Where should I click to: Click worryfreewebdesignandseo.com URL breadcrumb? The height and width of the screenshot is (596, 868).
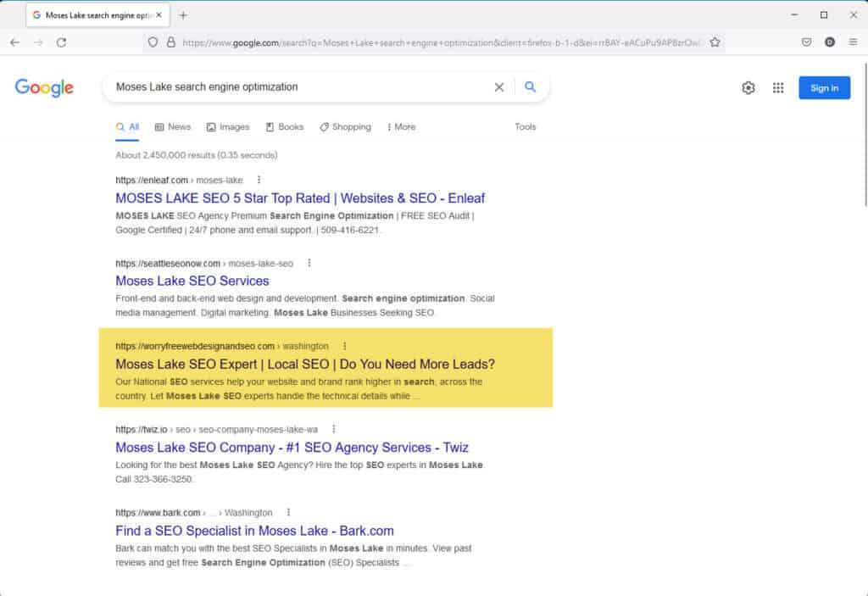coord(222,346)
